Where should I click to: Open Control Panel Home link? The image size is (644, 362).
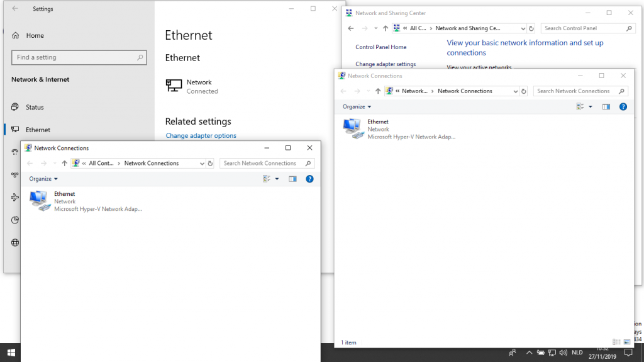coord(380,47)
